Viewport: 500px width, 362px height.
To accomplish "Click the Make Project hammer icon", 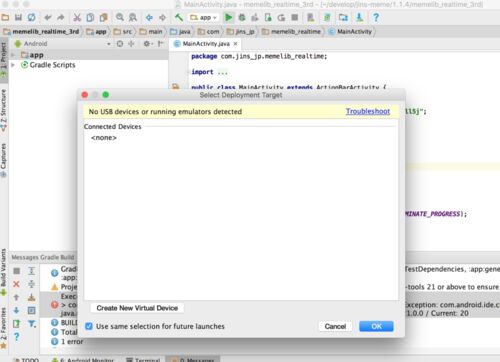I will 179,17.
